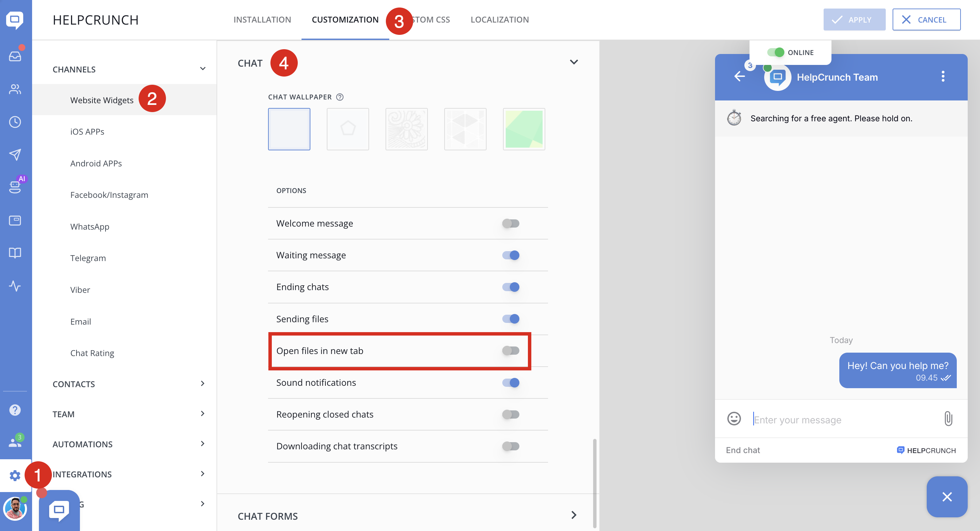Screen dimensions: 980x531
Task: Toggle Sound notifications switch
Action: [510, 383]
